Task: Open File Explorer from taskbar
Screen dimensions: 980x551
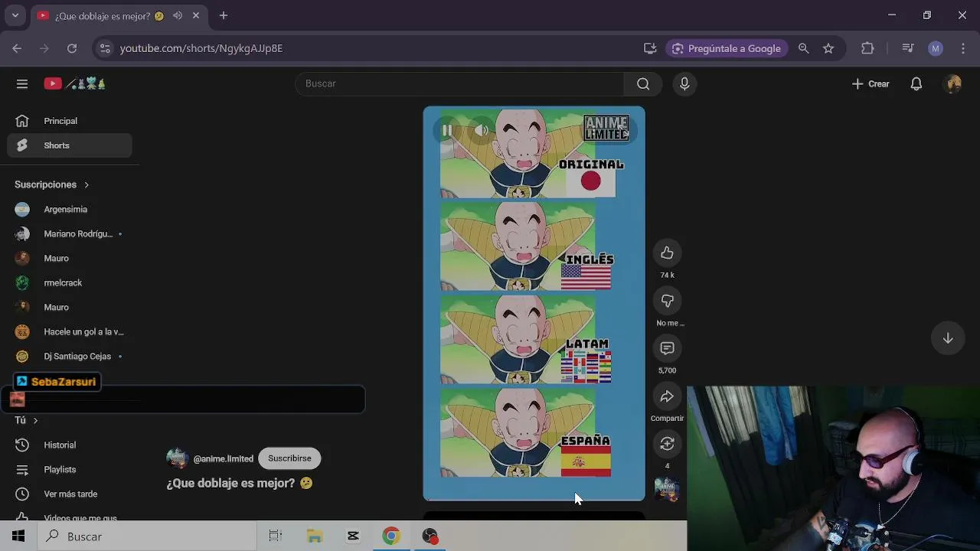Action: [315, 536]
